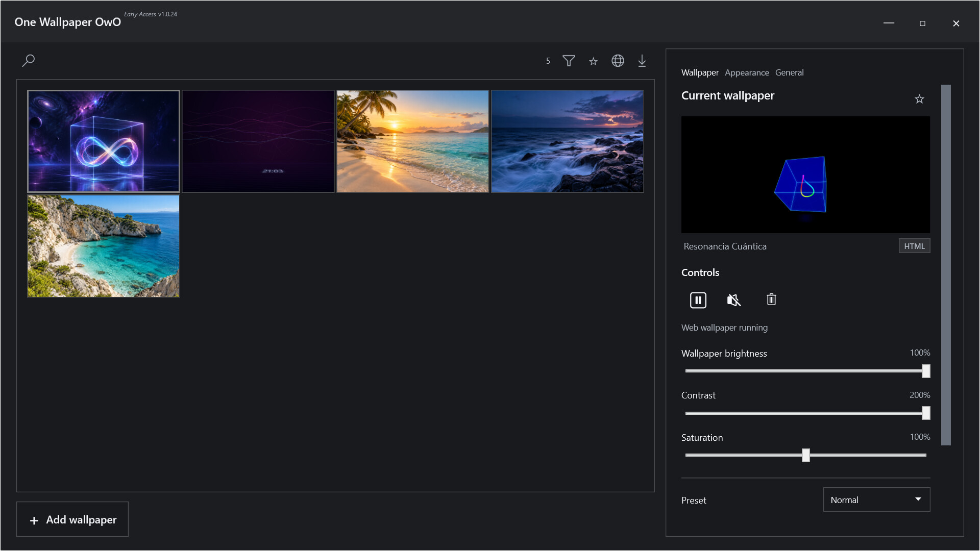
Task: Click the Contrast 200% value
Action: (920, 395)
